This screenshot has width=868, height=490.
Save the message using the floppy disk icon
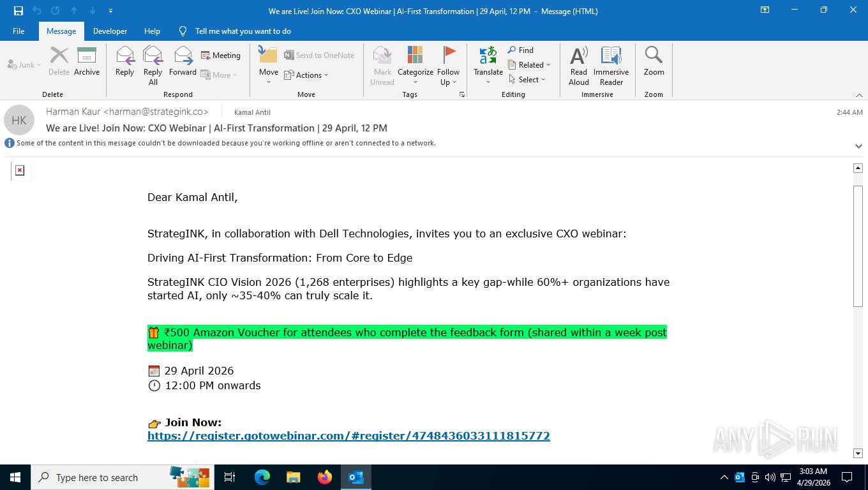(19, 11)
